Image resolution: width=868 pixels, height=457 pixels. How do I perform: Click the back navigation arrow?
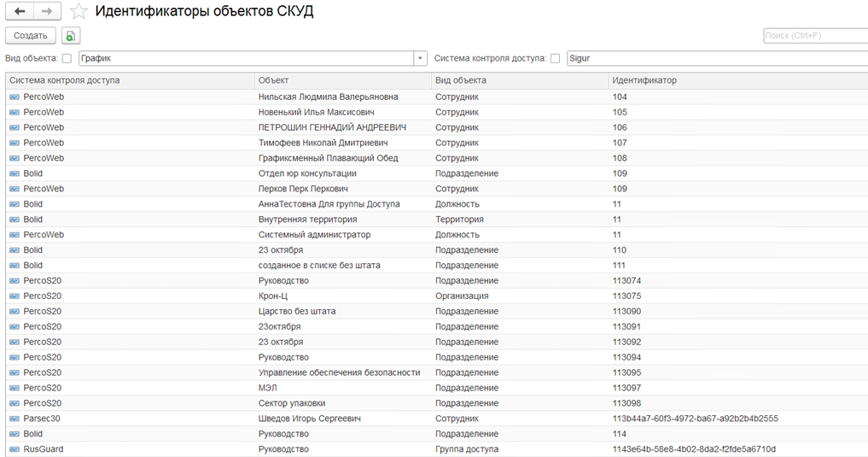19,11
